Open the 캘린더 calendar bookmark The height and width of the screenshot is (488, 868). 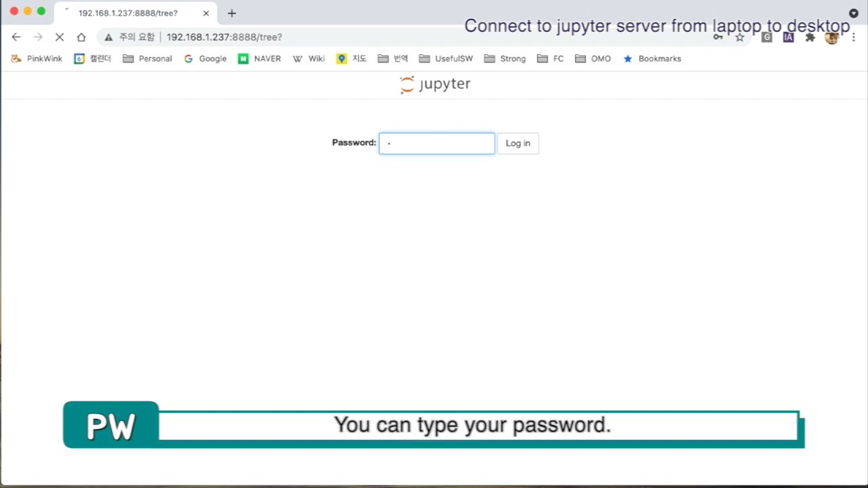point(92,59)
